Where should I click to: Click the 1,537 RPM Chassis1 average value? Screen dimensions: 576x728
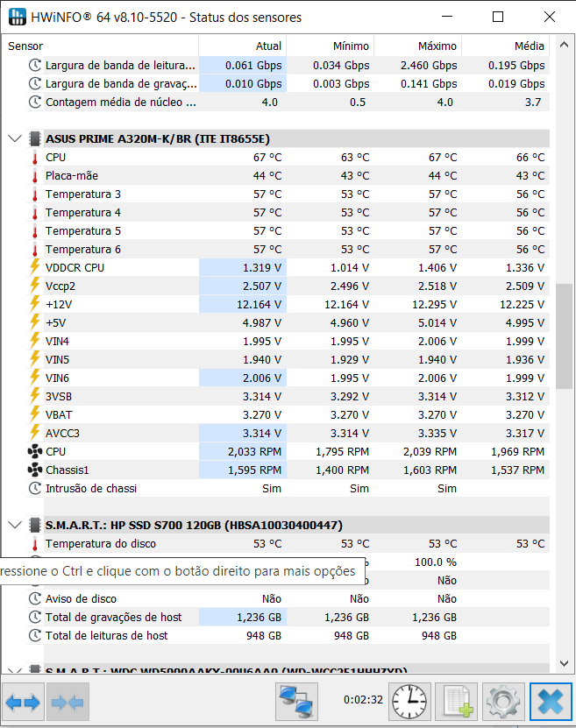tap(518, 470)
